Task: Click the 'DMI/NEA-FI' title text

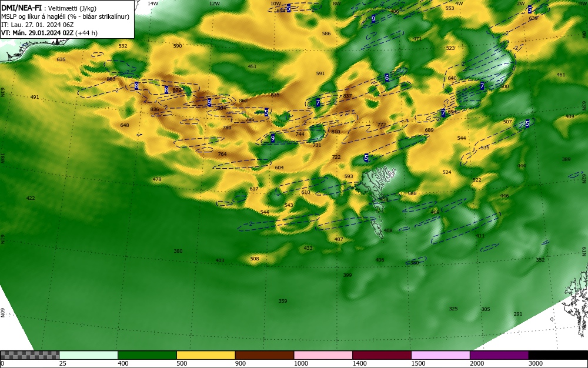Action: pos(21,8)
